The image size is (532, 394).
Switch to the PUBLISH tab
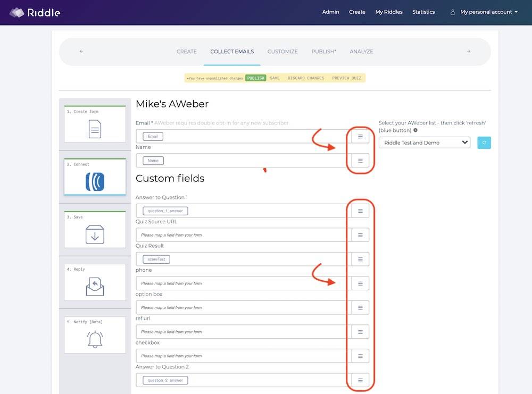pos(323,52)
